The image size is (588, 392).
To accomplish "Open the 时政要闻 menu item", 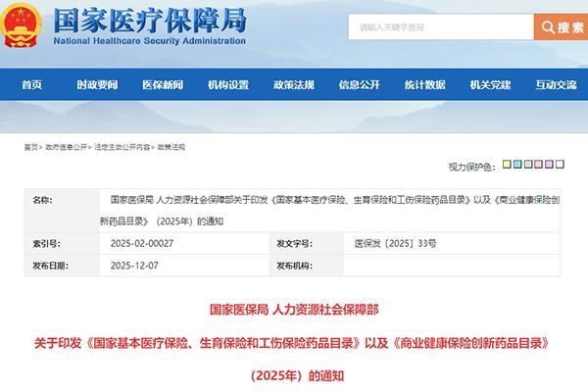I will pyautogui.click(x=97, y=85).
